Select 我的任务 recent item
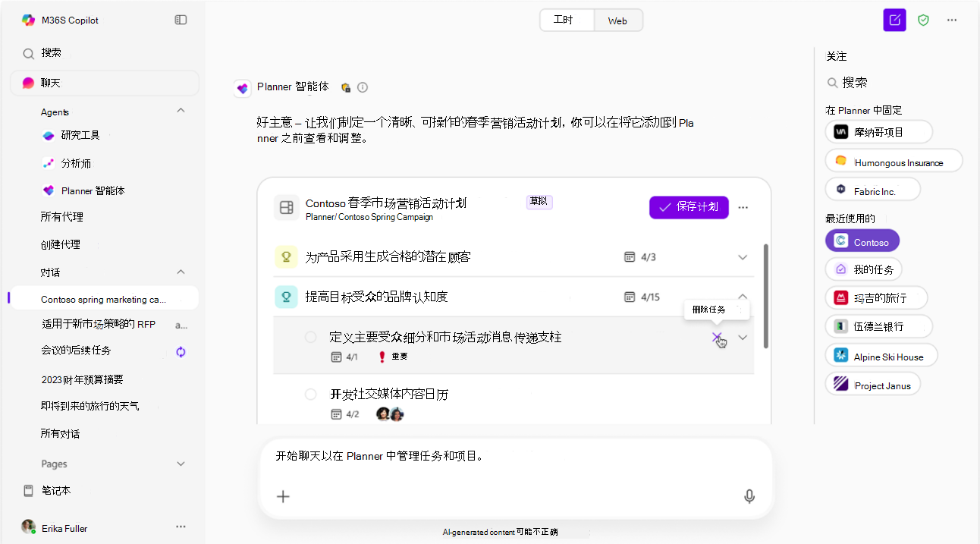 click(864, 269)
